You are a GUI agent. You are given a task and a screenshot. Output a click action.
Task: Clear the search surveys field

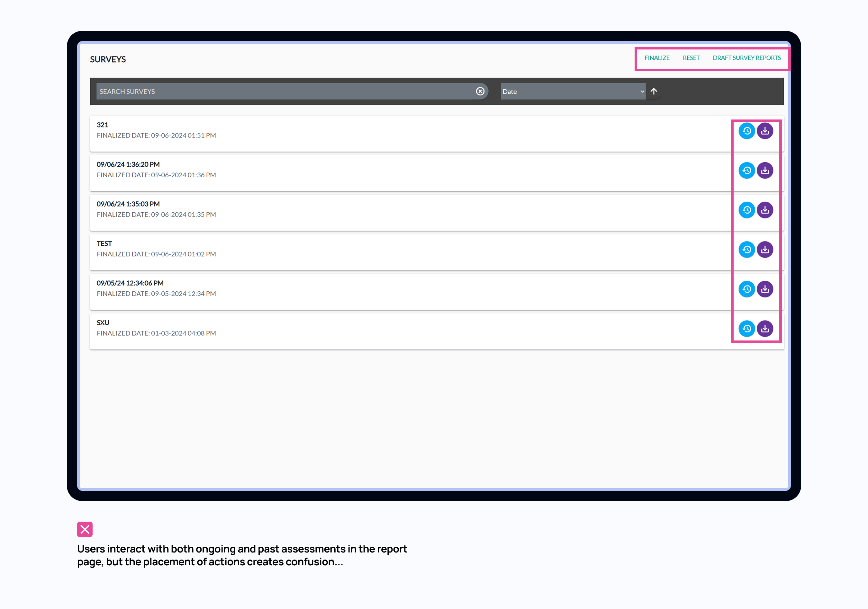[x=480, y=92]
